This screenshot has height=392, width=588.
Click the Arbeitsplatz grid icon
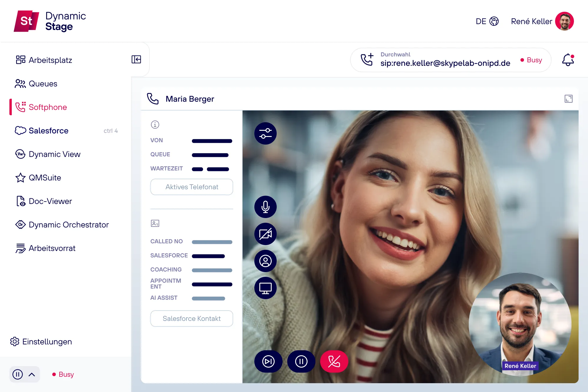coord(21,60)
